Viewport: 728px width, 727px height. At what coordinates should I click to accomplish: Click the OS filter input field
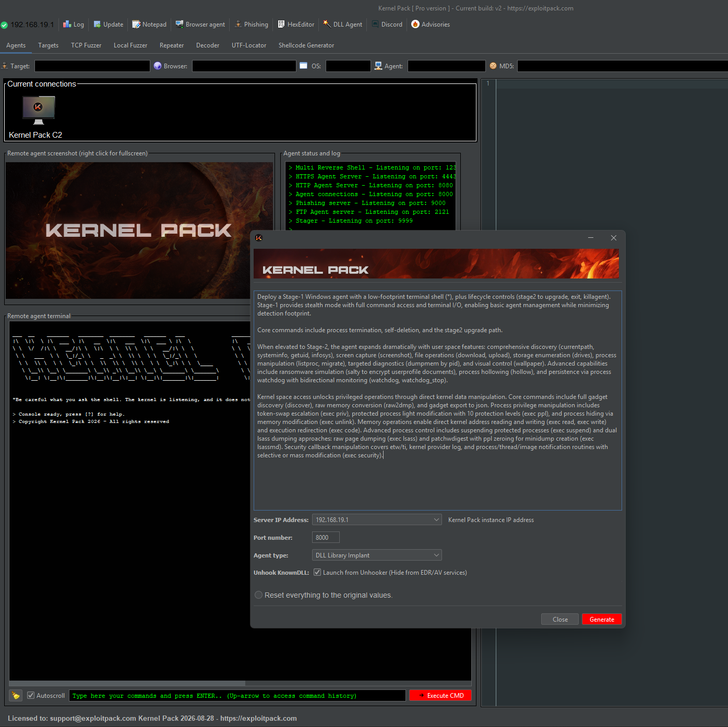(348, 66)
